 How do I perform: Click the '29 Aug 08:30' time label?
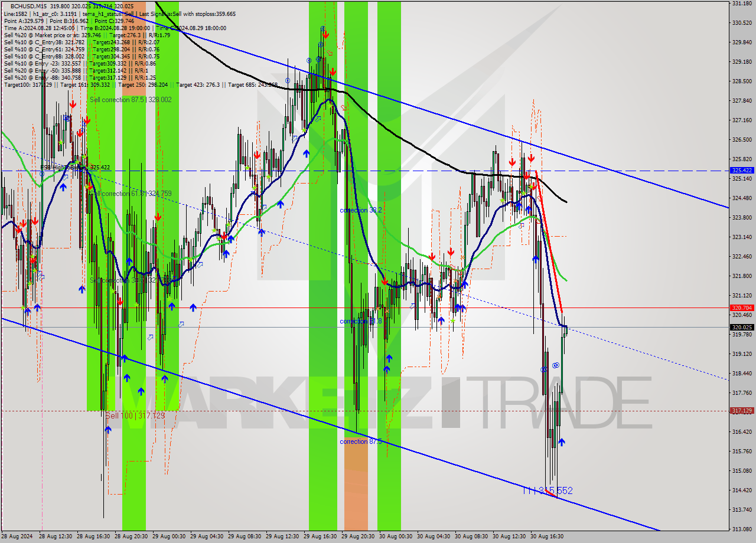(x=244, y=537)
